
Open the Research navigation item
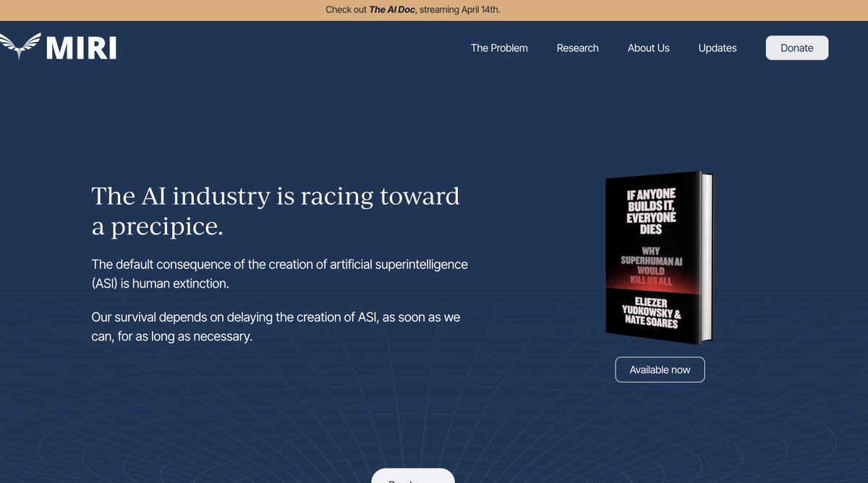tap(577, 48)
